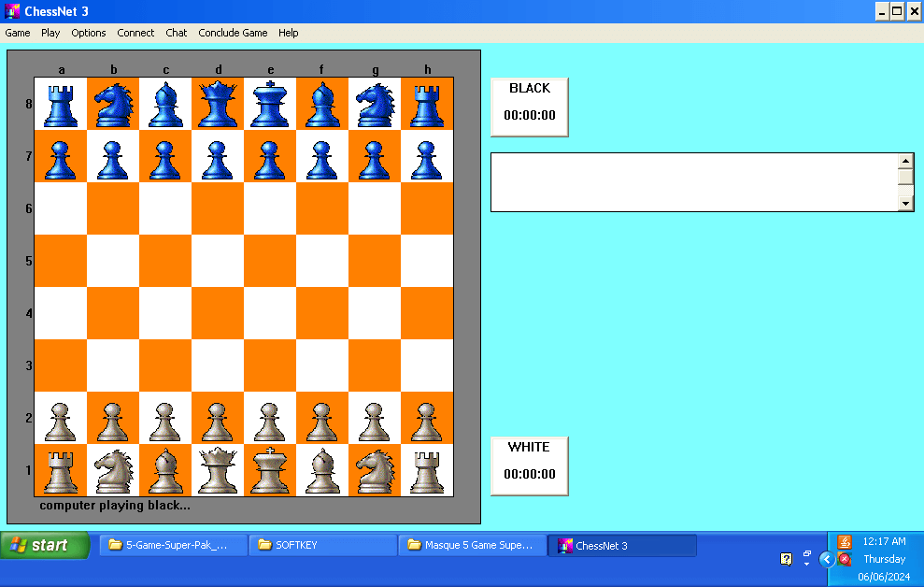Open the Conclude Game menu
Viewport: 924px width, 587px height.
[x=233, y=33]
